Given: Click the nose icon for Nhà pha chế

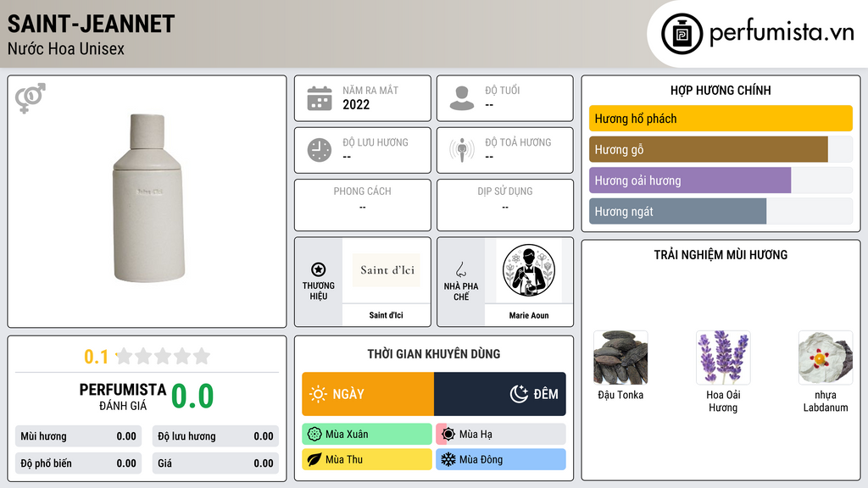Looking at the screenshot, I should (x=461, y=269).
